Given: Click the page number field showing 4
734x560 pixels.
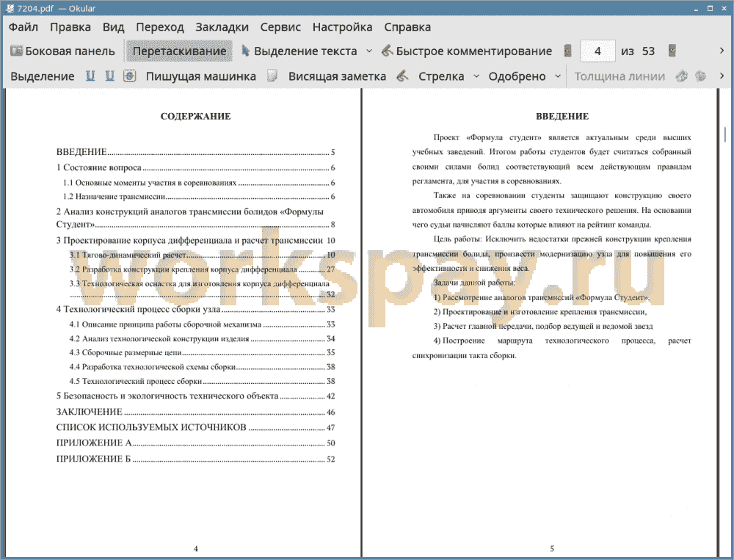Looking at the screenshot, I should click(597, 51).
